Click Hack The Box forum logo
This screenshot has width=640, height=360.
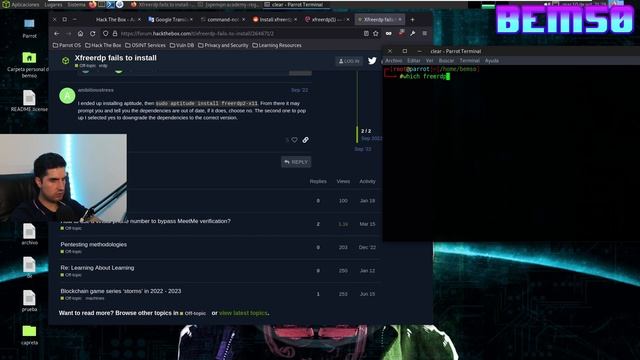tap(65, 61)
